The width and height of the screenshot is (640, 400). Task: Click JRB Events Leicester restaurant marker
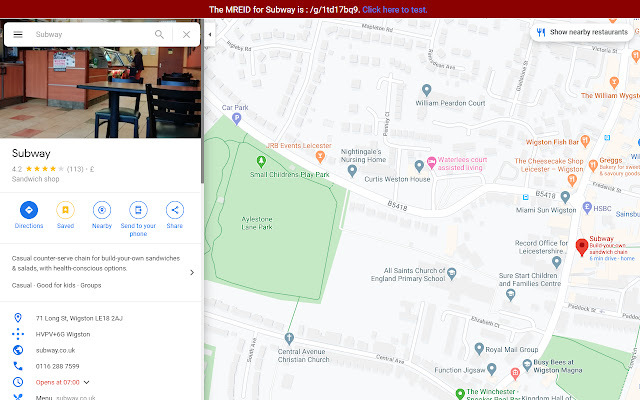pos(320,156)
